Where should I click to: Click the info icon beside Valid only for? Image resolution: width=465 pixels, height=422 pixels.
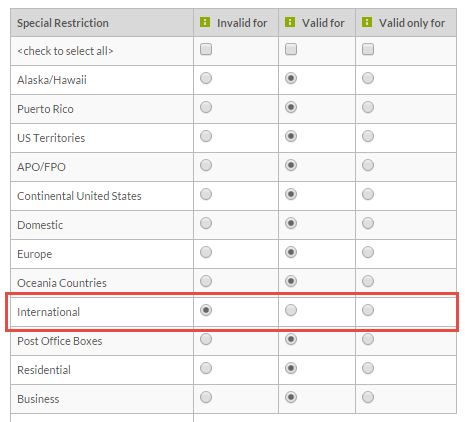click(x=367, y=22)
